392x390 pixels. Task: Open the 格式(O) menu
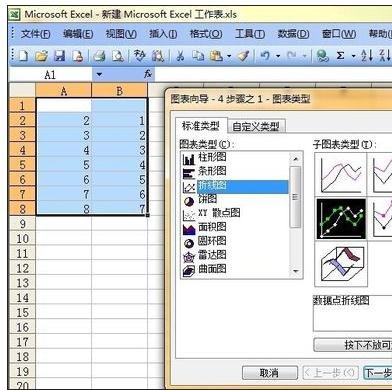coord(206,34)
